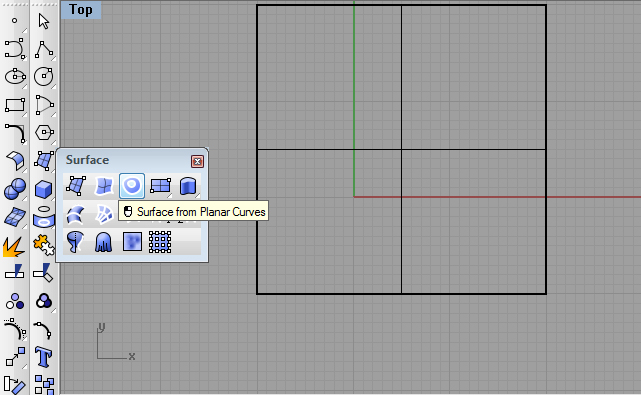Choose the surface from point grid icon
Image resolution: width=641 pixels, height=395 pixels.
(x=160, y=242)
